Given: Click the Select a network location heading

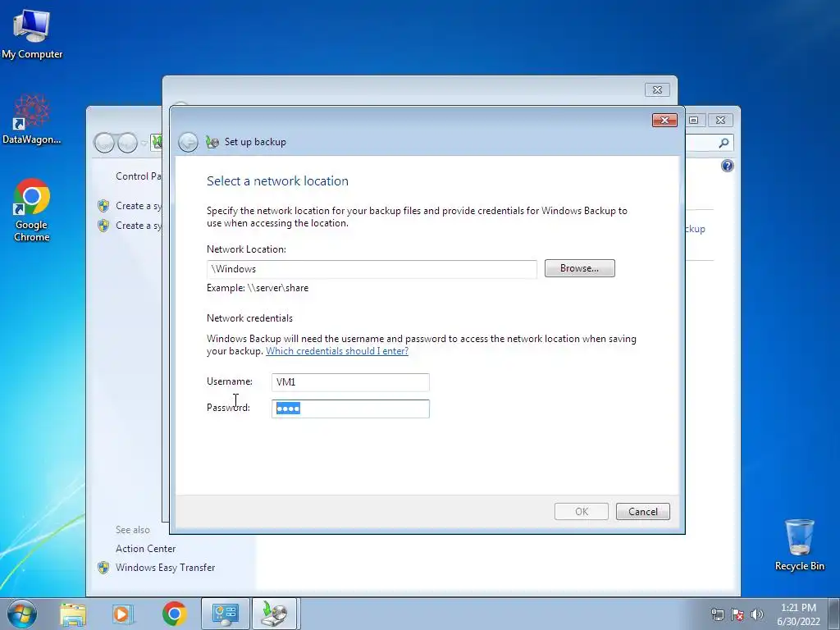Looking at the screenshot, I should 277,181.
